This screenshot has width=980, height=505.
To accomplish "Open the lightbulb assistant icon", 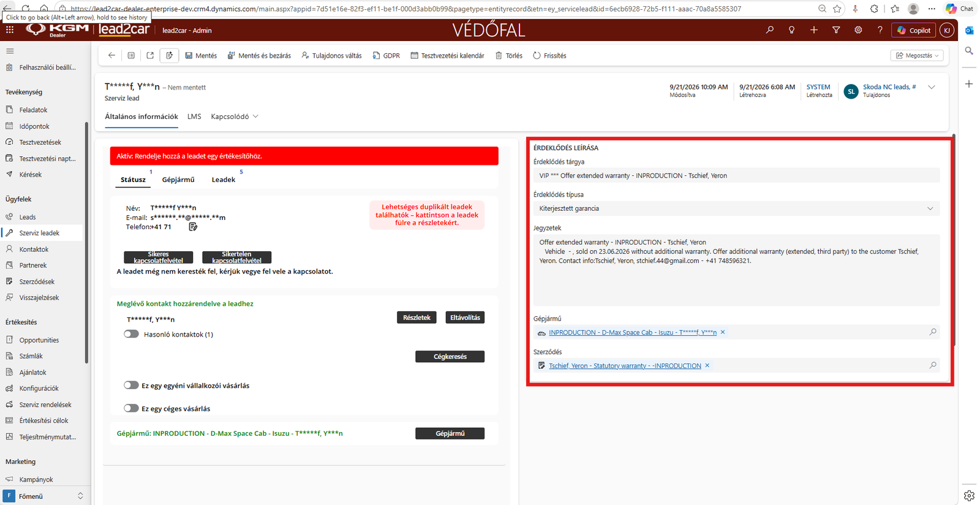I will pyautogui.click(x=792, y=30).
